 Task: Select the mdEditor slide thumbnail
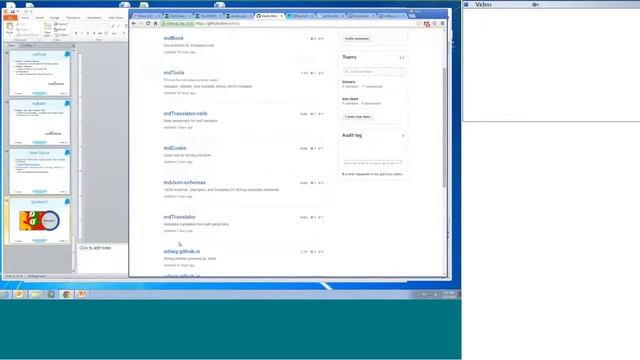click(x=40, y=122)
